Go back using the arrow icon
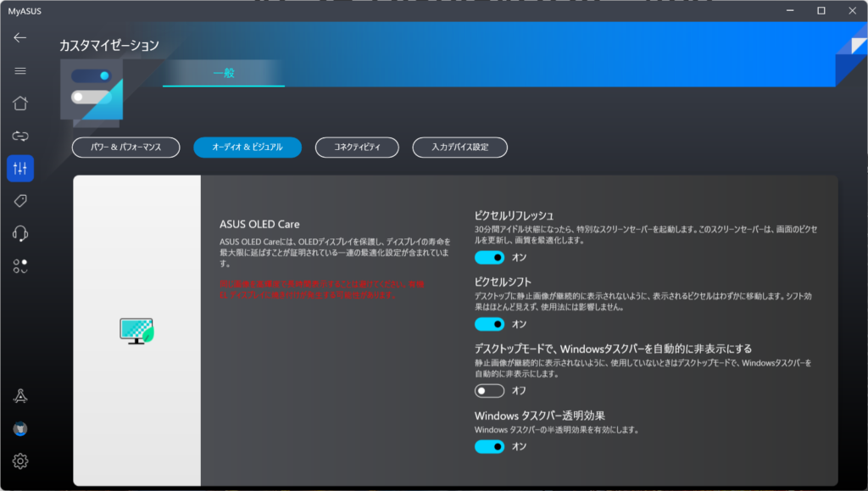The width and height of the screenshot is (868, 491). (20, 37)
